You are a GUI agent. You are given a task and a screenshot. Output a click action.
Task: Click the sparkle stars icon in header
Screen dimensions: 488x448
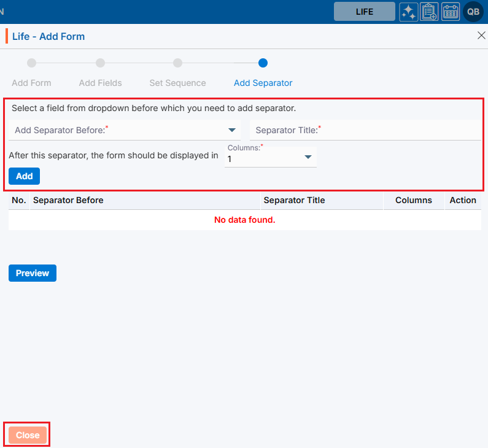coord(409,12)
